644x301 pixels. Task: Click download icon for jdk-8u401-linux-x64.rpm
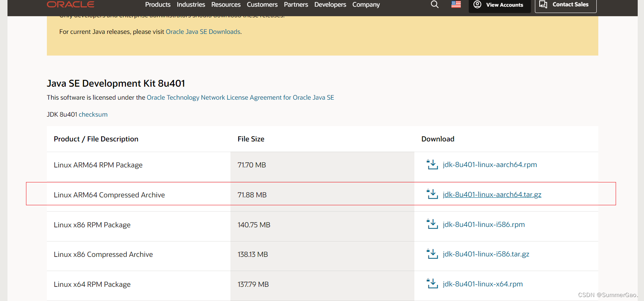point(432,284)
